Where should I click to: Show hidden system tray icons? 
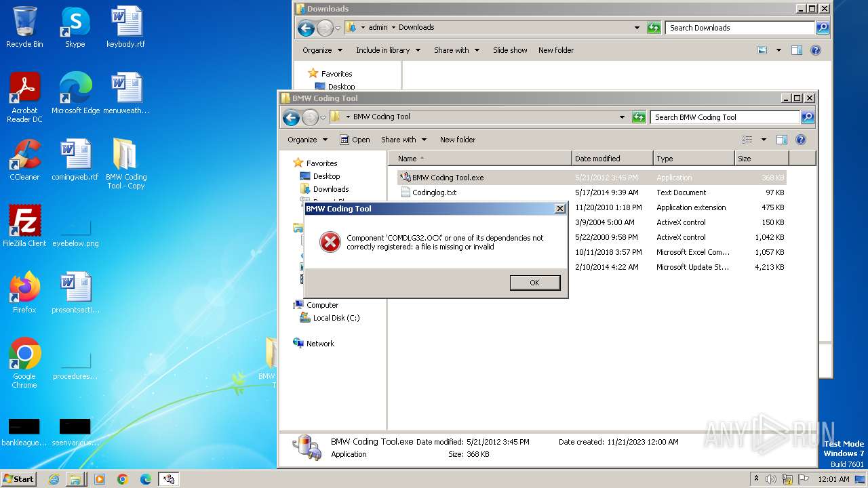tap(757, 479)
